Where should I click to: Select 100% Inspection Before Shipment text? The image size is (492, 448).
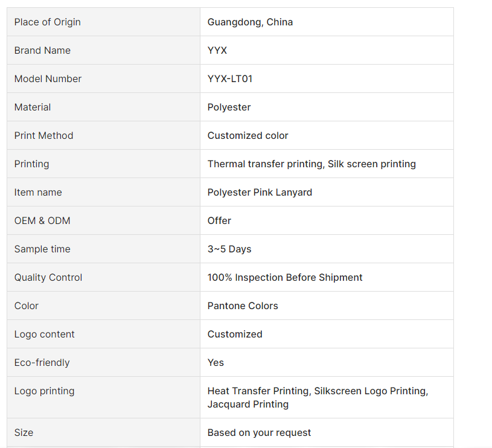(285, 278)
